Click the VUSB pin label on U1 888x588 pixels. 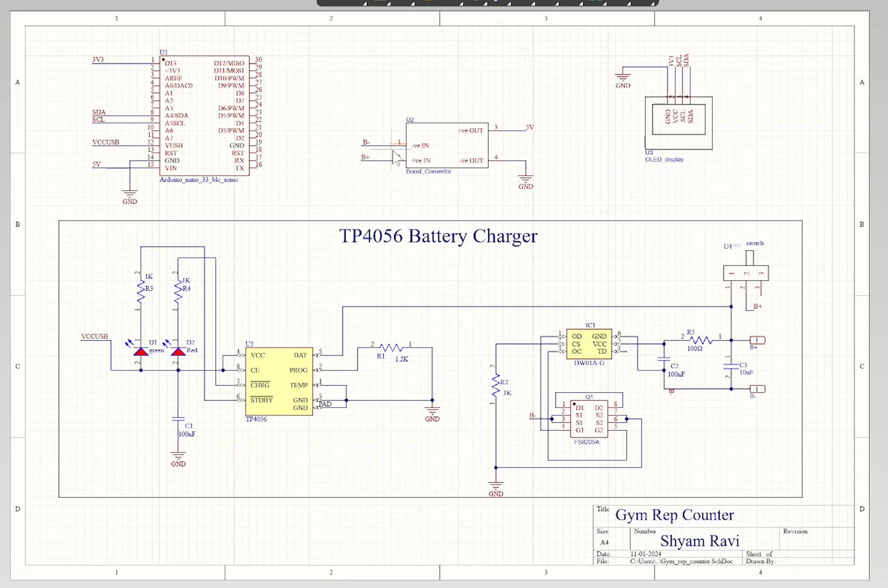173,145
